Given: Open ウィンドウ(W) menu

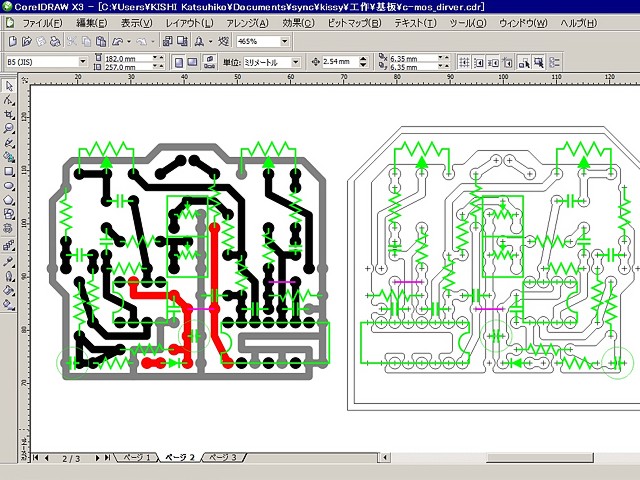Looking at the screenshot, I should pos(523,23).
